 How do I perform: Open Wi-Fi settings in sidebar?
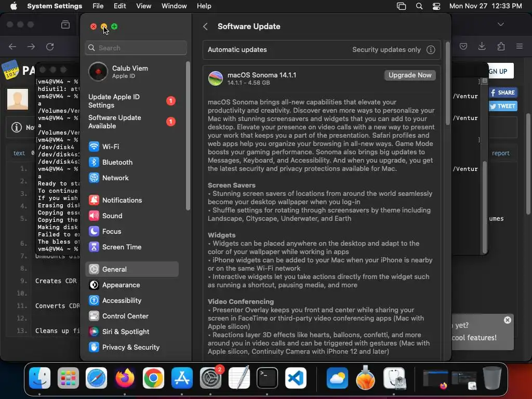point(131,147)
